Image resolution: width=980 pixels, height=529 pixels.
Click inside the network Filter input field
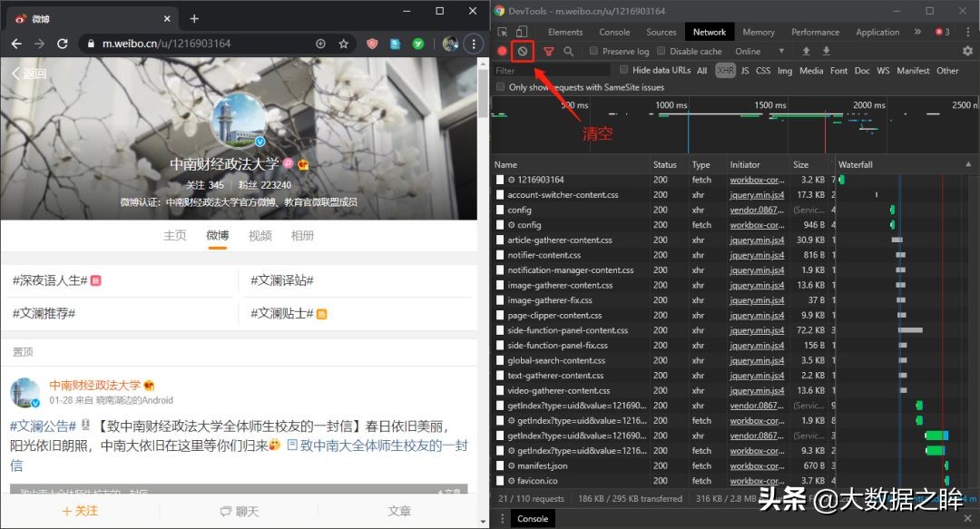click(544, 70)
